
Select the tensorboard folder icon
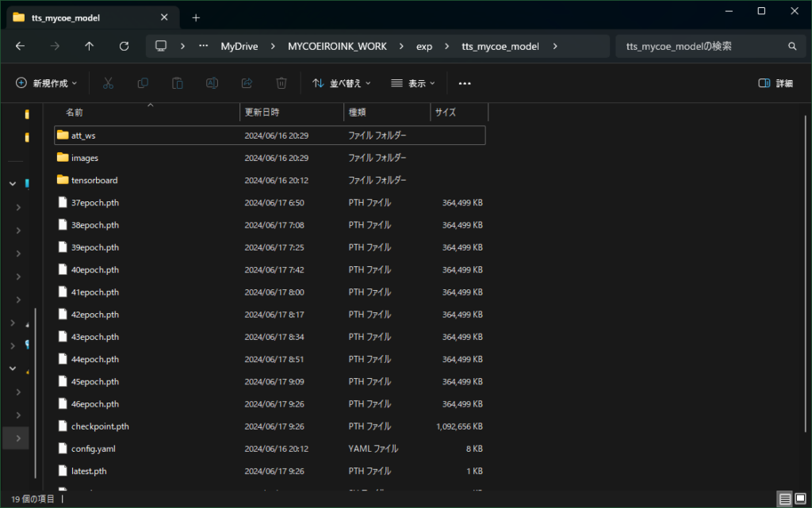63,180
